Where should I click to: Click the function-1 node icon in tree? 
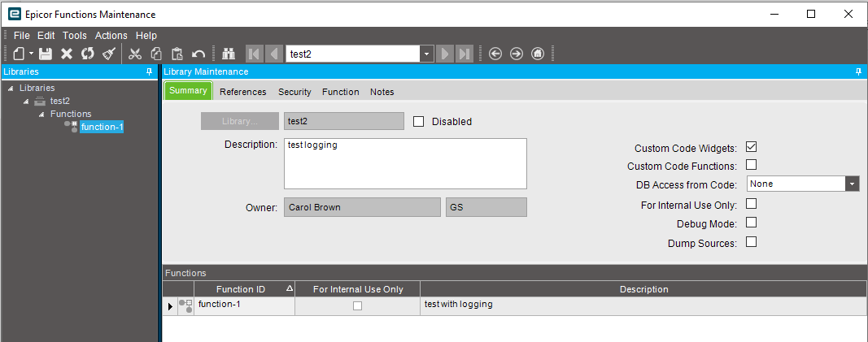(72, 127)
